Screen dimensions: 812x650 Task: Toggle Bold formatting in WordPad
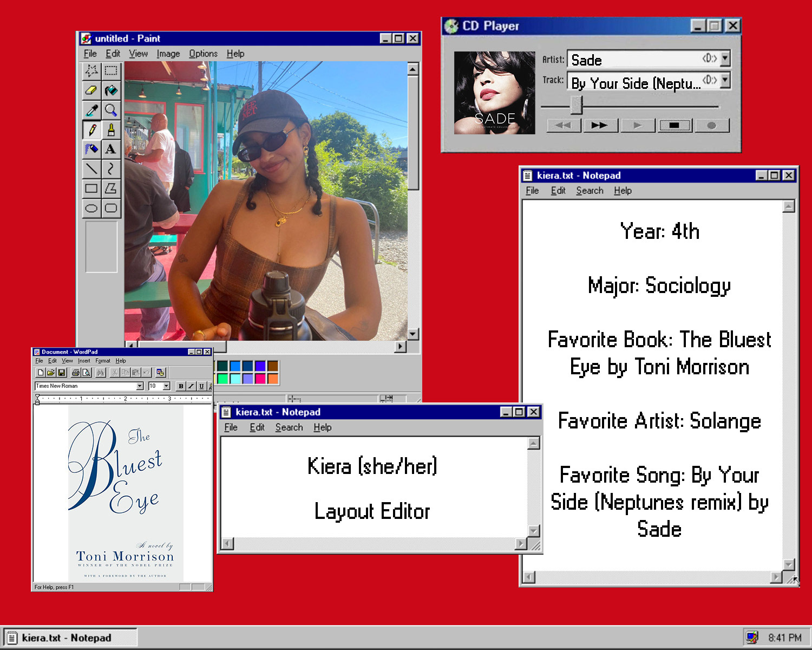181,386
